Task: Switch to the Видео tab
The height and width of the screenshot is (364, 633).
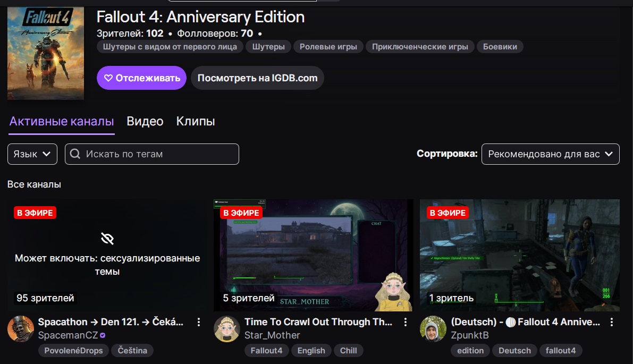Action: 145,122
